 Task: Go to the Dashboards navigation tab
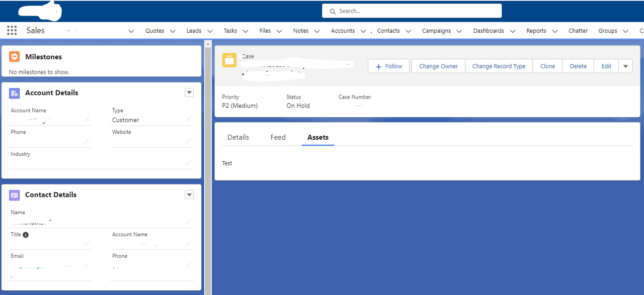[489, 31]
